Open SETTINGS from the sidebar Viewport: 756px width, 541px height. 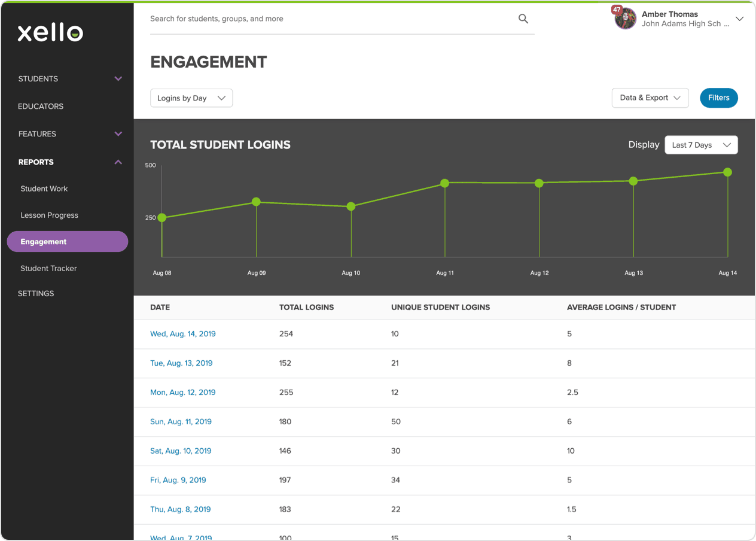point(36,293)
